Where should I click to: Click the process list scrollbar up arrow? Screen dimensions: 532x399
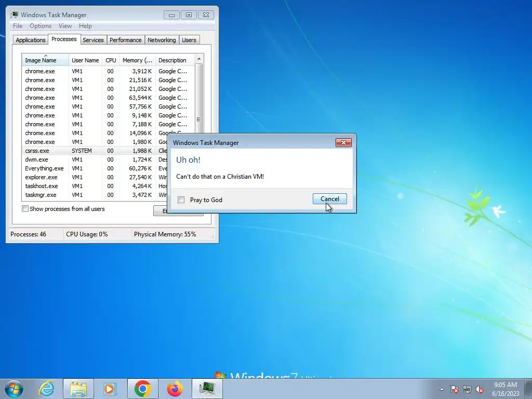199,59
